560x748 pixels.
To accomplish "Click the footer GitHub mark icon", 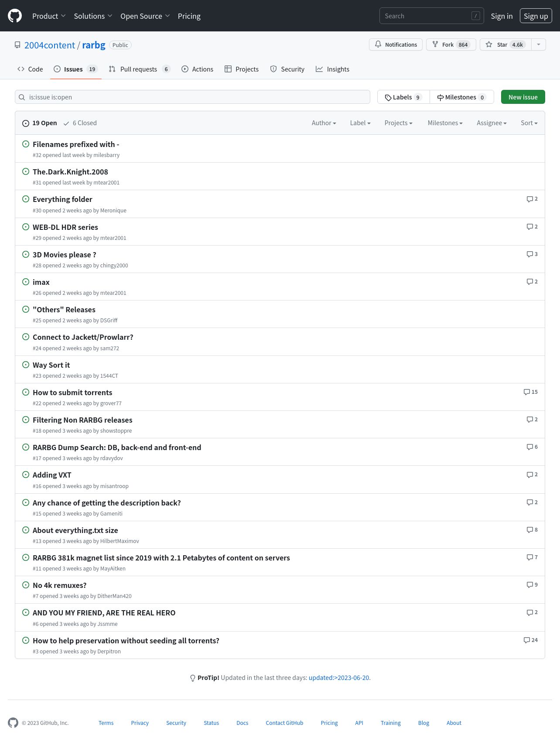I will 13,723.
